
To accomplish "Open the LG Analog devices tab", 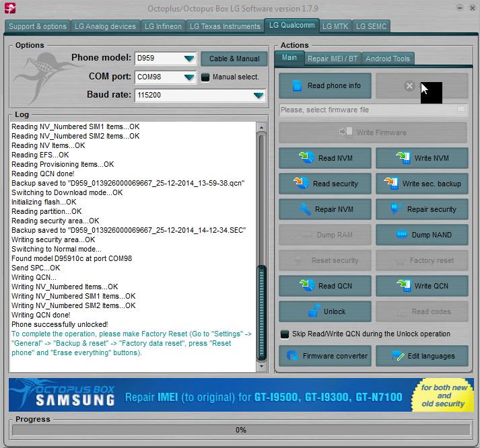I will click(x=105, y=26).
